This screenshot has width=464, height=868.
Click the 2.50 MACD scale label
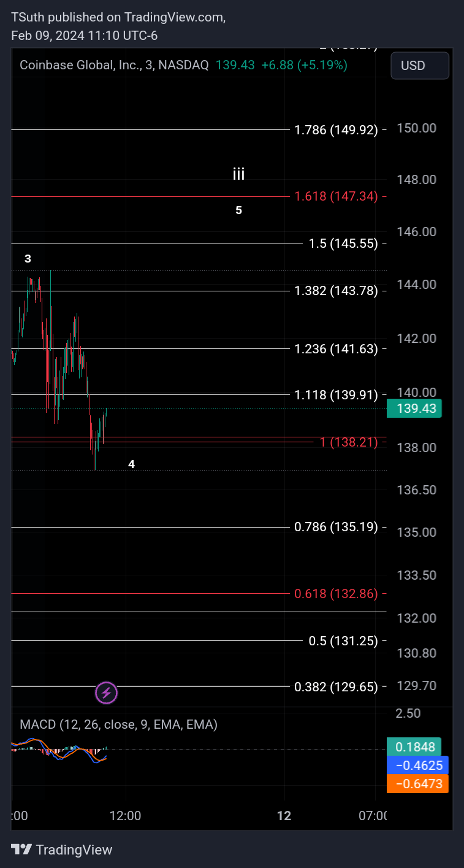pos(408,713)
